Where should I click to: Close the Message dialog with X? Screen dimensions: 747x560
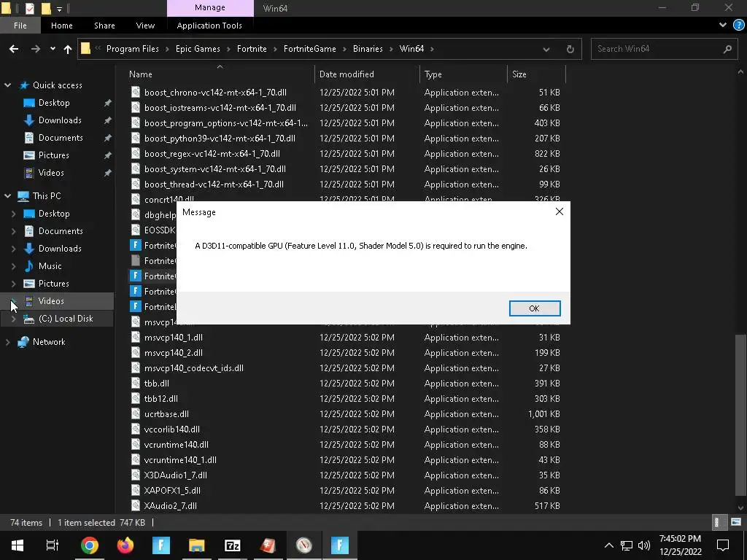(560, 211)
